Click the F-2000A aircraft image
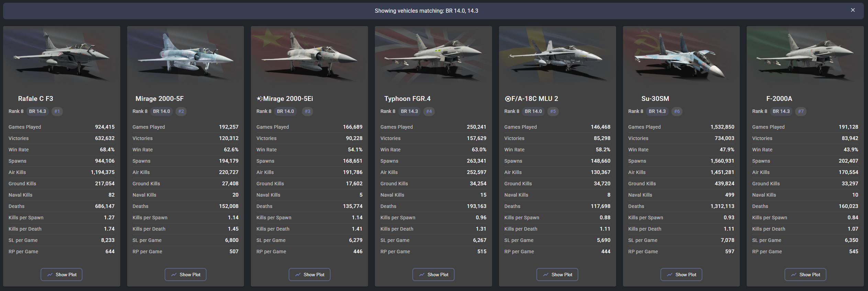868x291 pixels. [805, 56]
